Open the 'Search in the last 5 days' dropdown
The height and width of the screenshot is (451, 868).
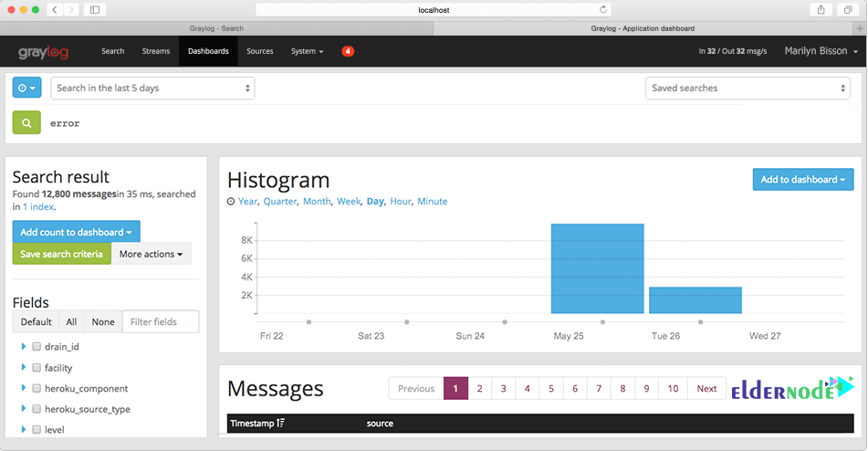[152, 88]
